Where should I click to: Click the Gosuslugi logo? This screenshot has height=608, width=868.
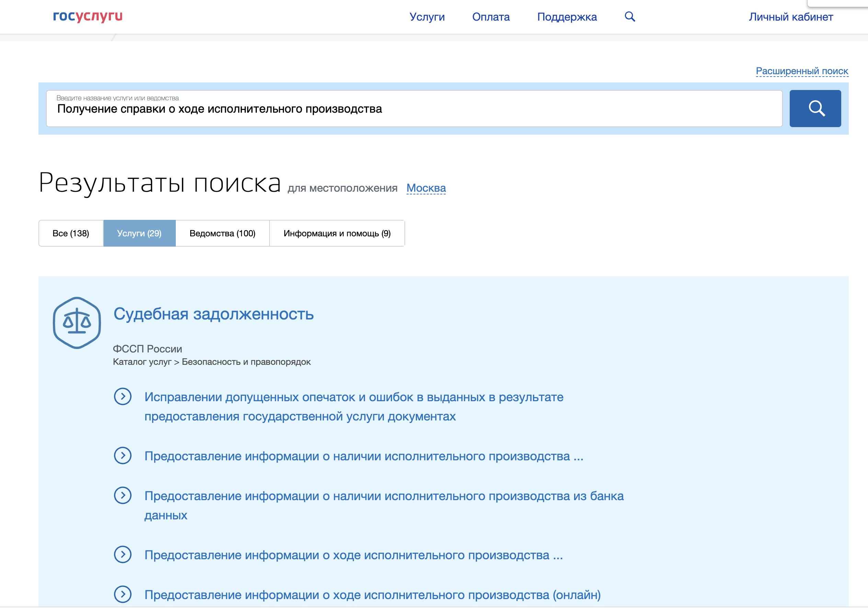(x=88, y=16)
